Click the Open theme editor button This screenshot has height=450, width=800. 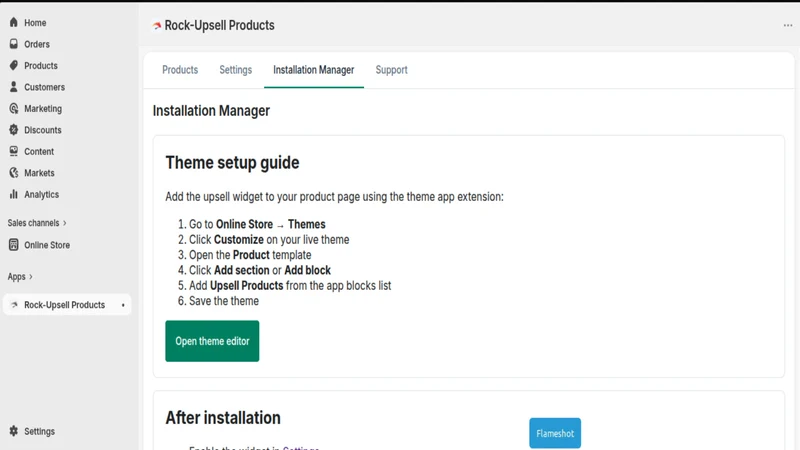(212, 341)
